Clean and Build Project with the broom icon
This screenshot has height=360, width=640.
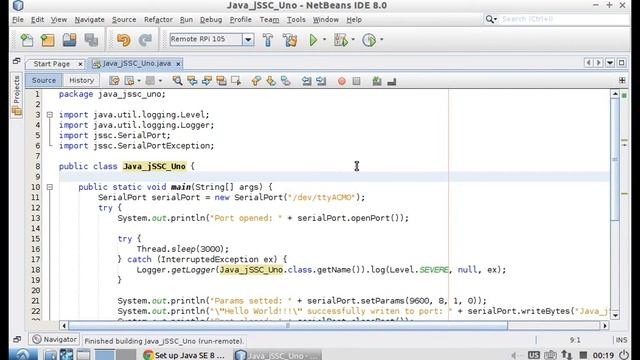pos(290,40)
